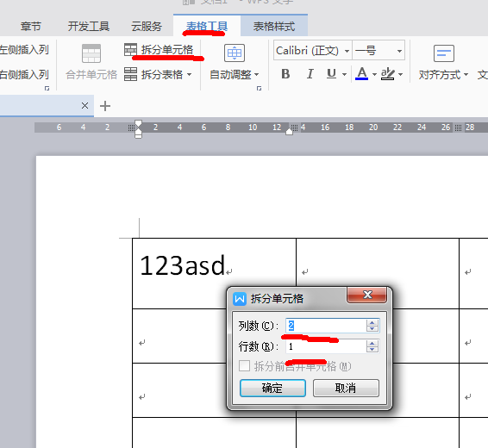Viewport: 488px width, 448px height.
Task: Increase the 列数 value with up arrow
Action: pos(372,323)
